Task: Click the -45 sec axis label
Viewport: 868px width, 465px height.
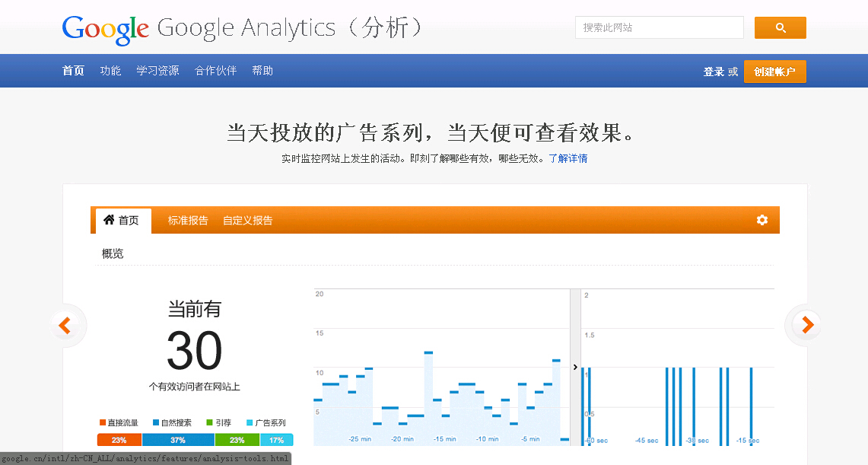Action: 647,441
